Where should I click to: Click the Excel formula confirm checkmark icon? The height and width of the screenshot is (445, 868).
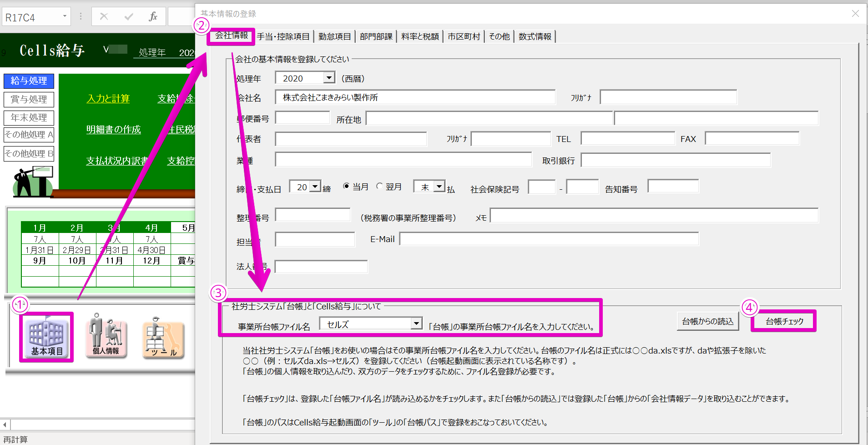(129, 17)
